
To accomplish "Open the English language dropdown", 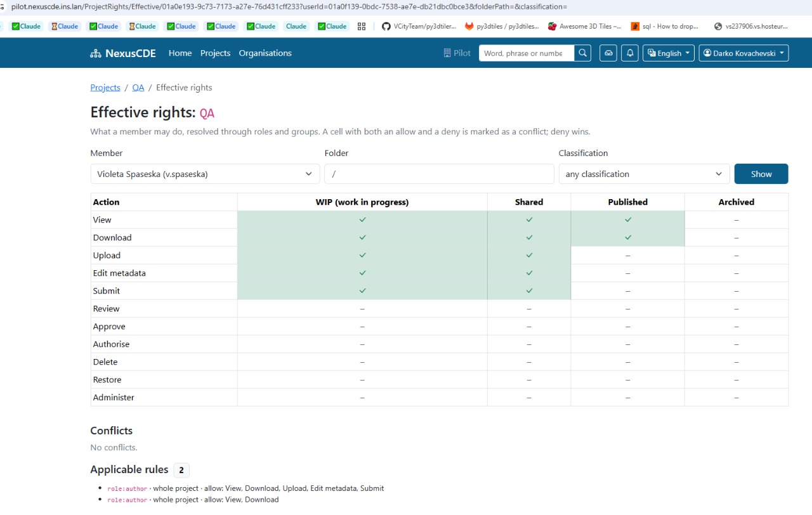I will pos(669,53).
